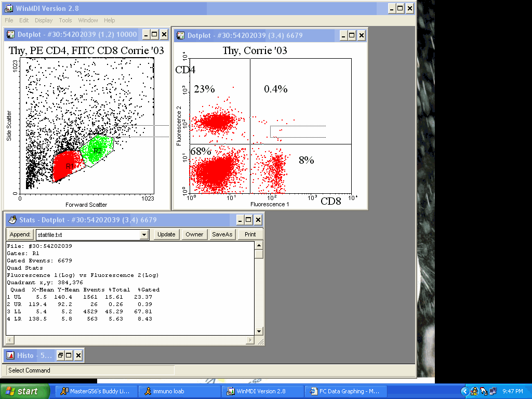Click the minimized Histo window icon
The height and width of the screenshot is (399, 532).
pyautogui.click(x=10, y=355)
